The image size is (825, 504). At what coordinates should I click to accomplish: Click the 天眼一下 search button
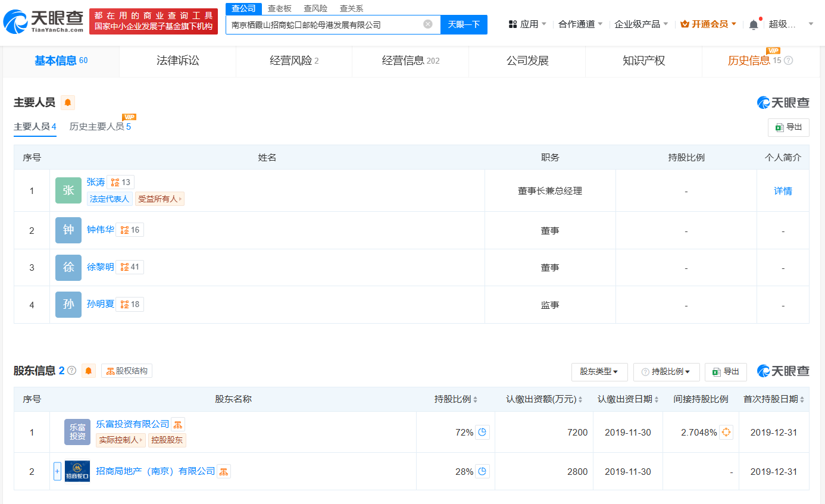pyautogui.click(x=464, y=24)
